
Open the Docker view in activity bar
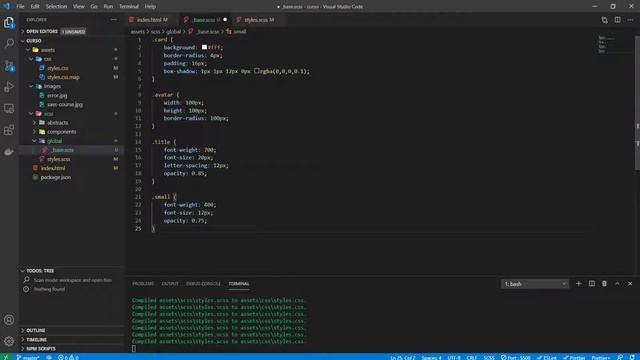coord(9,152)
